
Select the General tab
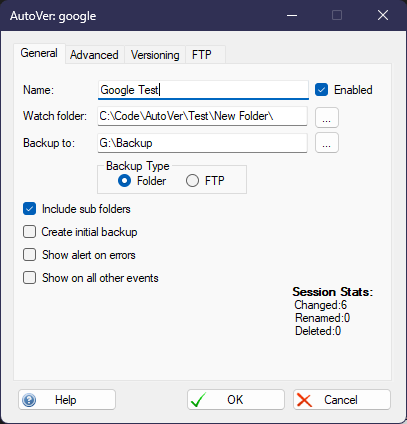click(39, 53)
